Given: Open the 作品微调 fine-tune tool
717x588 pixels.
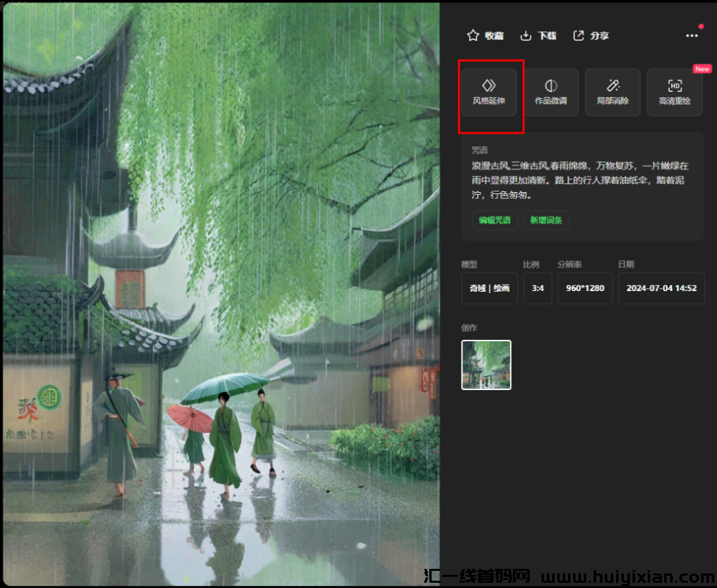Looking at the screenshot, I should (551, 92).
